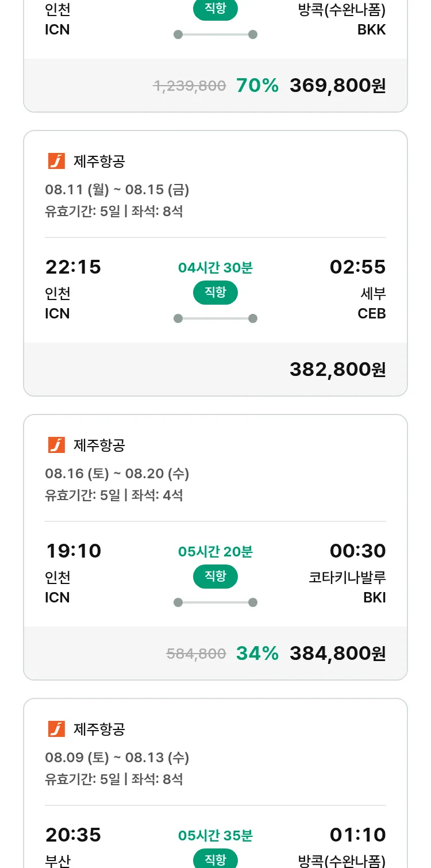
Task: Click the 34% discount label
Action: tap(257, 654)
